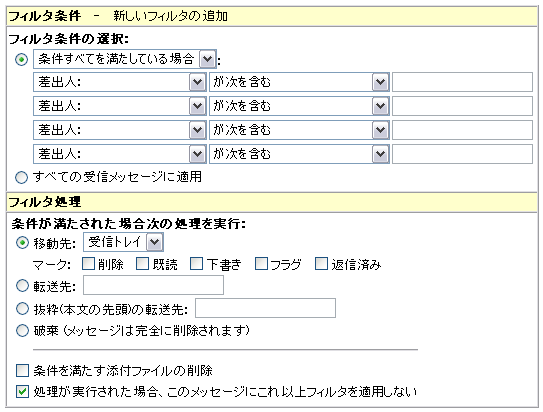543x412 pixels.
Task: Check the 既読 mark checkbox
Action: pyautogui.click(x=142, y=263)
